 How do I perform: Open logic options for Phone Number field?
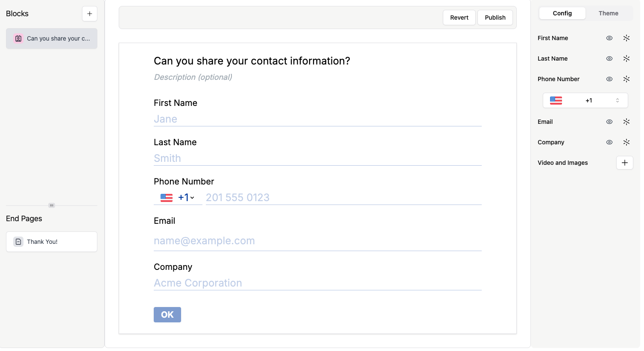click(x=626, y=79)
